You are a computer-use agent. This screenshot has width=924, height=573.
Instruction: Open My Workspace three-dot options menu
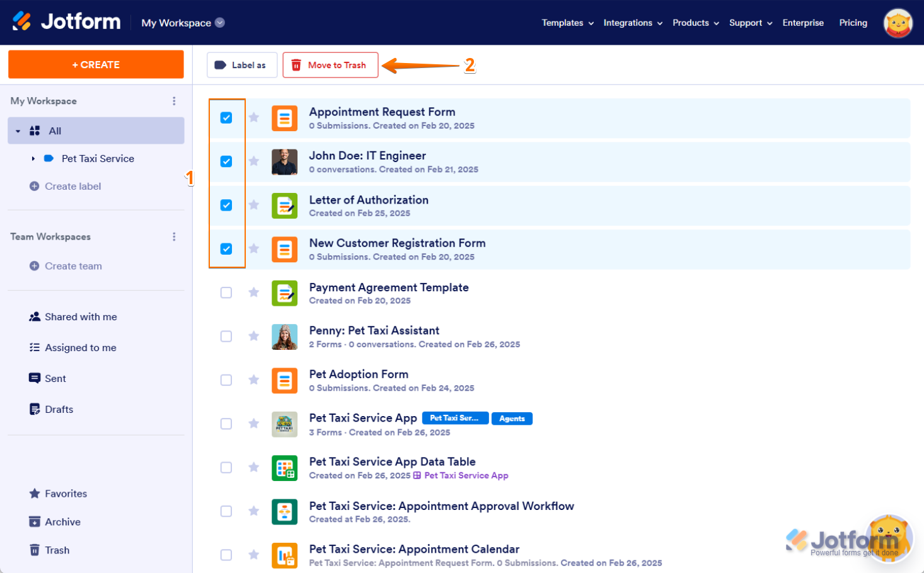click(x=174, y=101)
